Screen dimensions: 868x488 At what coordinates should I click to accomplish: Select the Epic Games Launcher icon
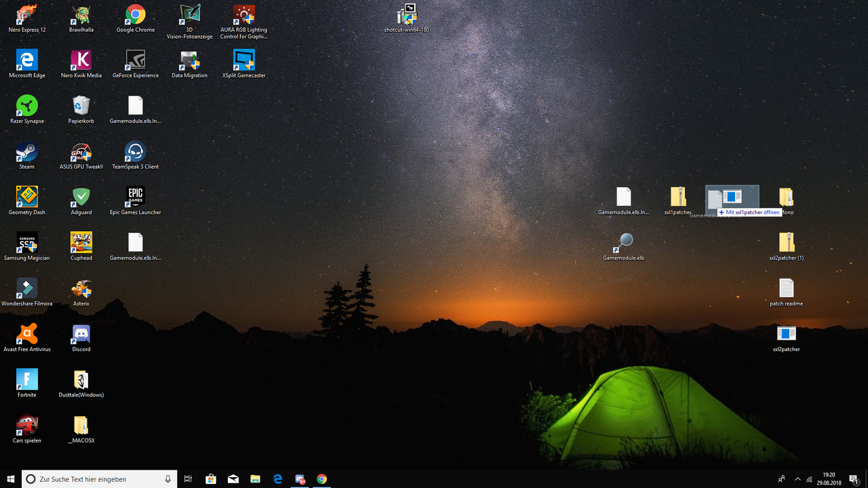pyautogui.click(x=136, y=201)
